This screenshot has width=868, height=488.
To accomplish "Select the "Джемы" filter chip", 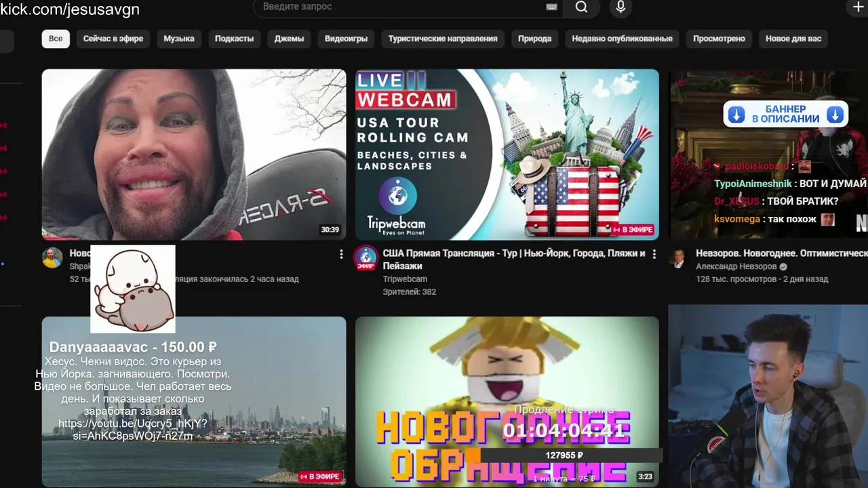I will [289, 39].
